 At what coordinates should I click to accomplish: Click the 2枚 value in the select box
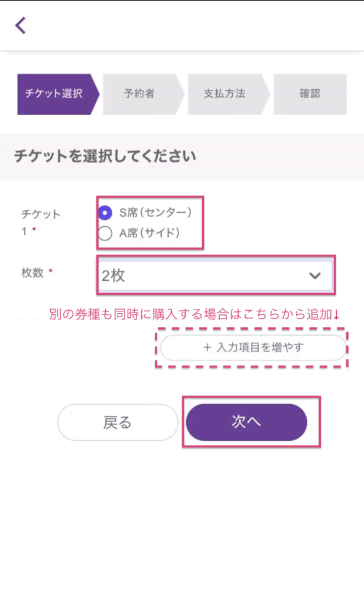point(113,276)
